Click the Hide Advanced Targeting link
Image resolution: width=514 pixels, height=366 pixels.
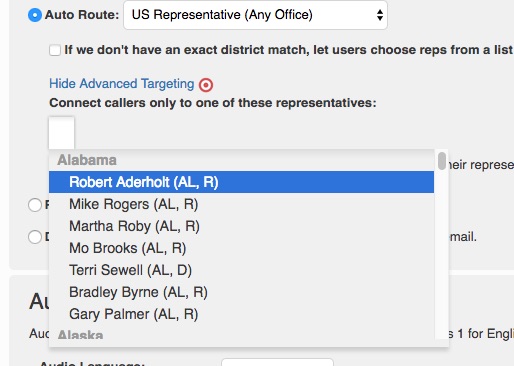(x=122, y=84)
